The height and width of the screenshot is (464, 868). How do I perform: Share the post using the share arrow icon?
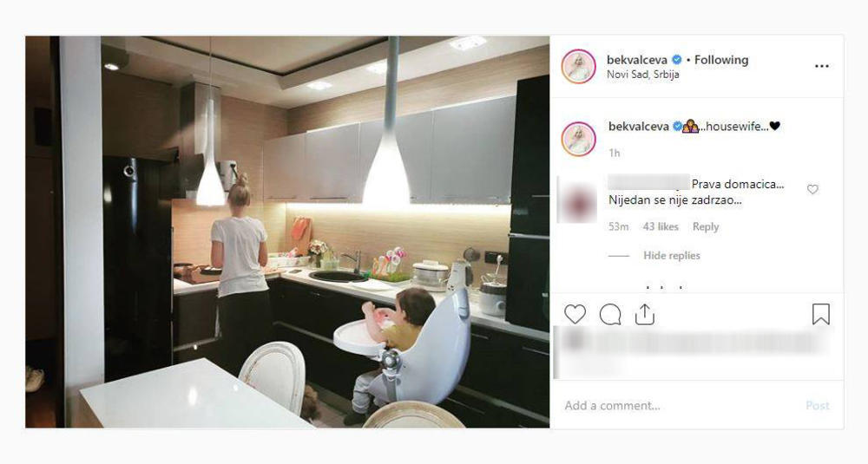pos(644,314)
